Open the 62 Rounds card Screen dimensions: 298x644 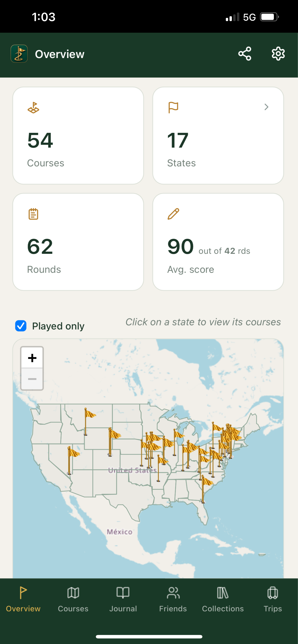click(x=78, y=242)
